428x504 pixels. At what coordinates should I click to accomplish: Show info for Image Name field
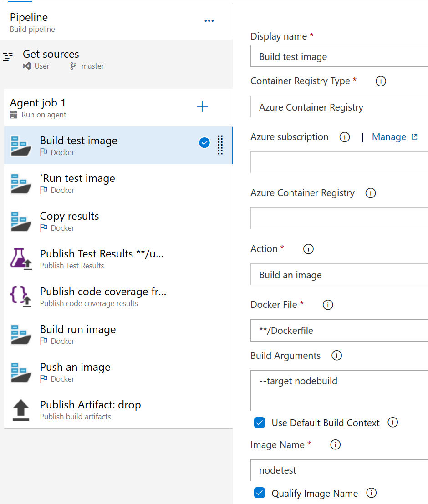335,445
